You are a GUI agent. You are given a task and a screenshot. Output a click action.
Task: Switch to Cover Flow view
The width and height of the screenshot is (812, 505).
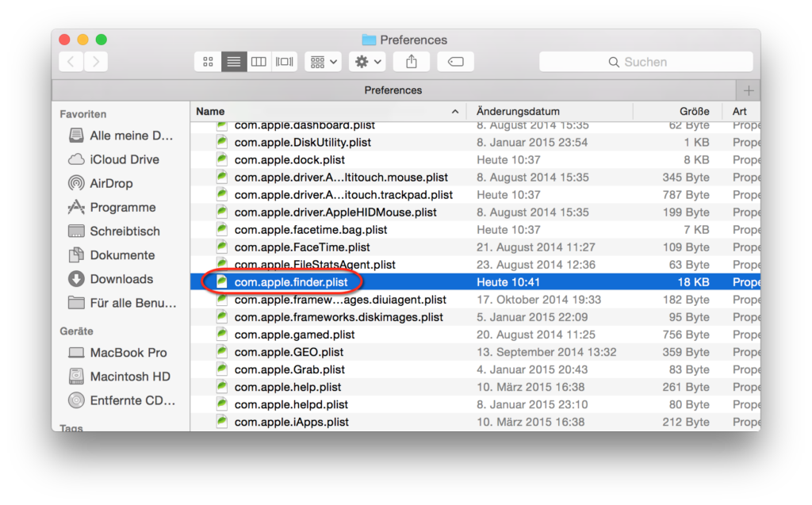(x=285, y=62)
